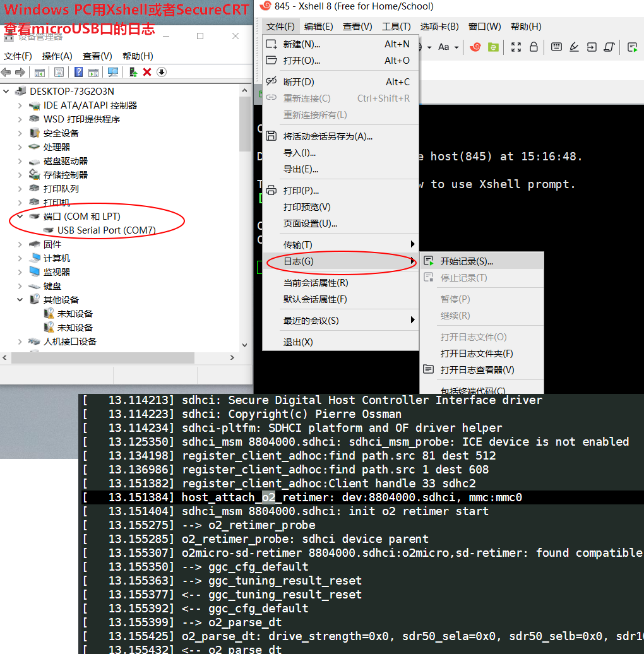
Task: Click the script scroll icon in Xshell toolbar
Action: [x=609, y=47]
